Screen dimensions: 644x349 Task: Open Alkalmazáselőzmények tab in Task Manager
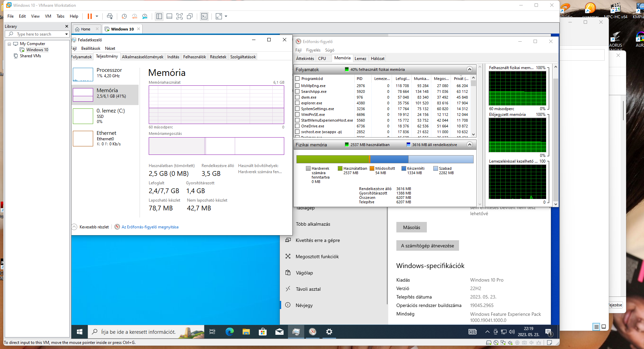(x=143, y=57)
